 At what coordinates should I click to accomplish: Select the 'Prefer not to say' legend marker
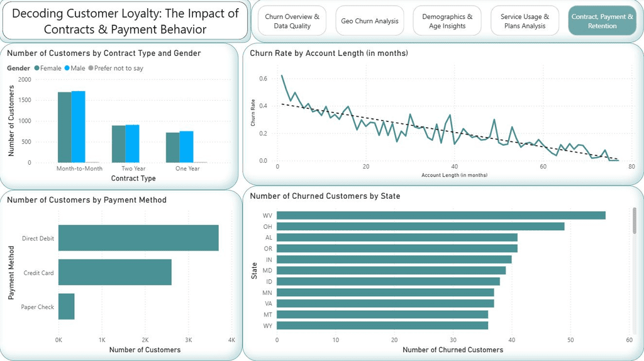(x=91, y=68)
